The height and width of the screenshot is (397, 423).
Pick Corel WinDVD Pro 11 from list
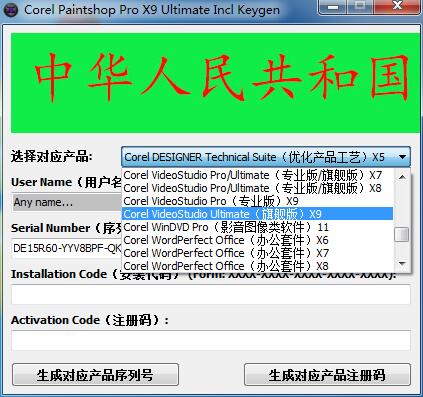257,227
